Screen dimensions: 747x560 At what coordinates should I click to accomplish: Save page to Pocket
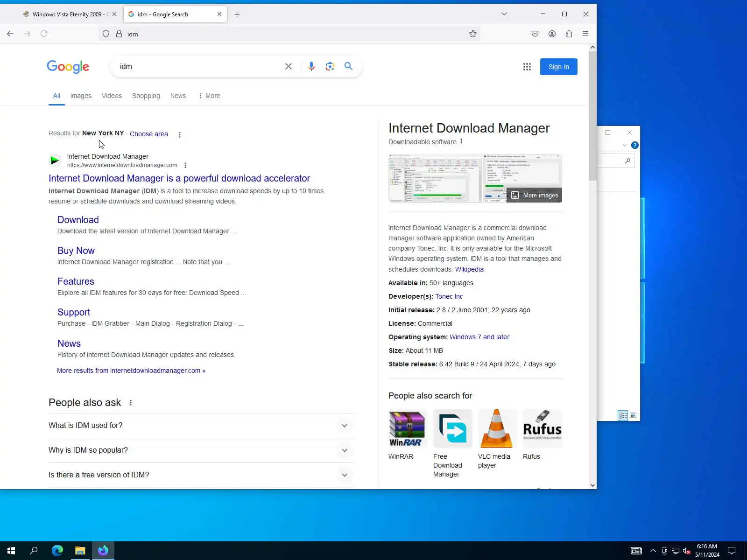coord(535,34)
